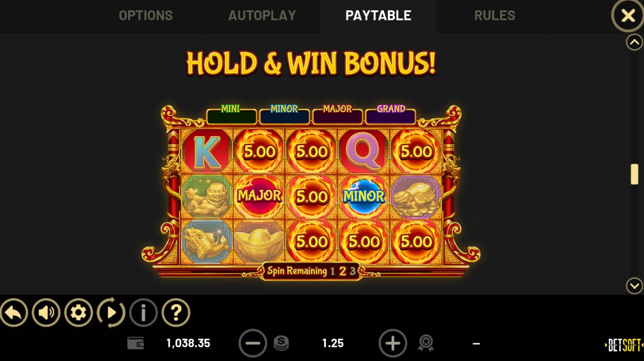Decrease bet with minus button
Screen dimensions: 644x361
tap(253, 343)
